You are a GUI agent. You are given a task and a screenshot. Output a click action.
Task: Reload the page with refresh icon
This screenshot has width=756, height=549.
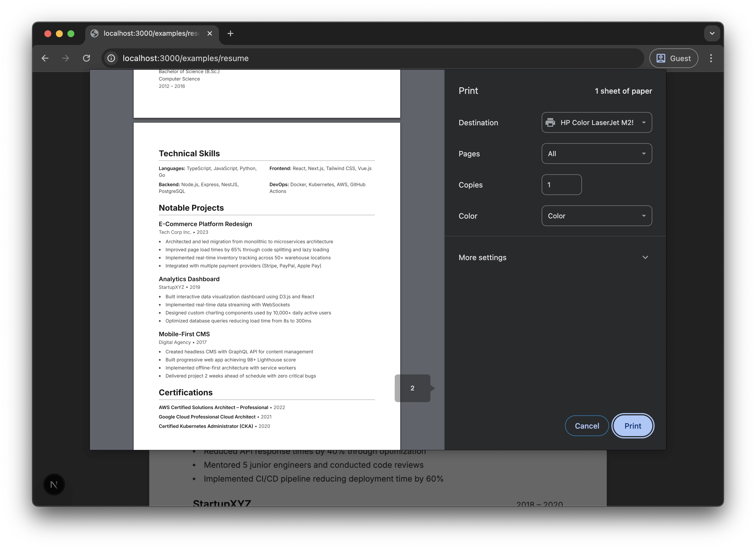coord(86,58)
